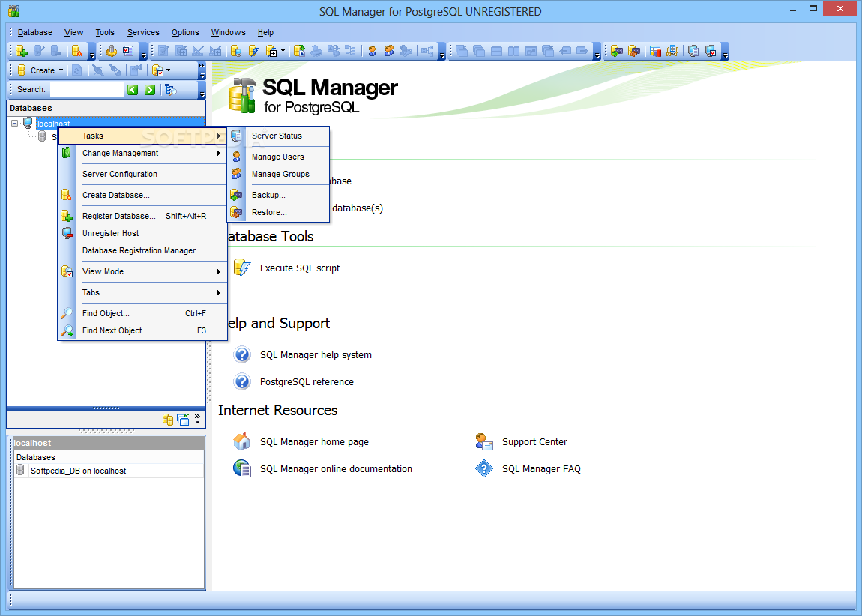Click the Execute Script lightning toolbar icon
The width and height of the screenshot is (862, 616).
(x=253, y=51)
